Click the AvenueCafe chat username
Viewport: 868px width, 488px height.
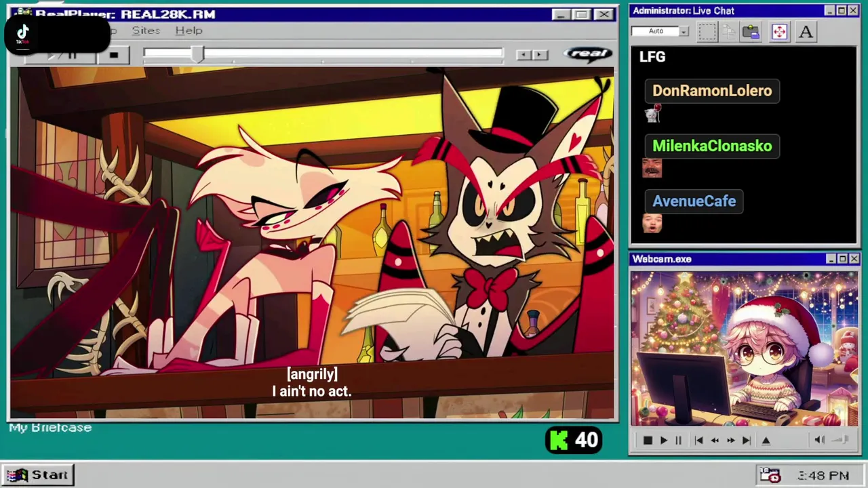(x=694, y=201)
